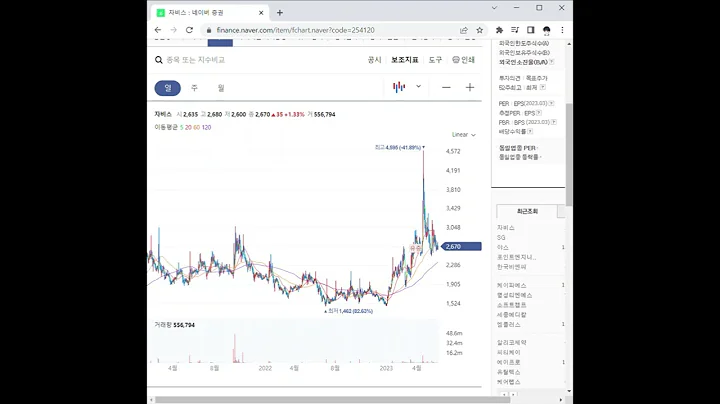Select the 일 daily chart tab

tap(168, 88)
